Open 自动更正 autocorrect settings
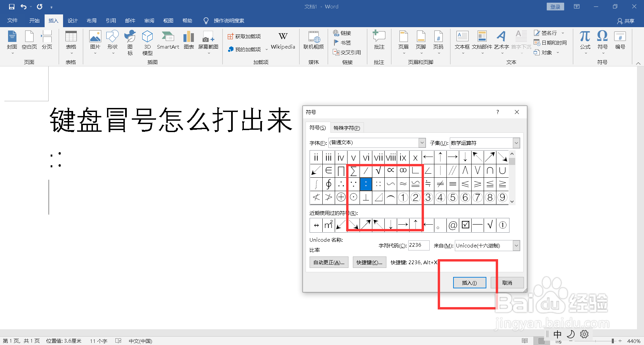This screenshot has height=345, width=644. click(x=329, y=262)
